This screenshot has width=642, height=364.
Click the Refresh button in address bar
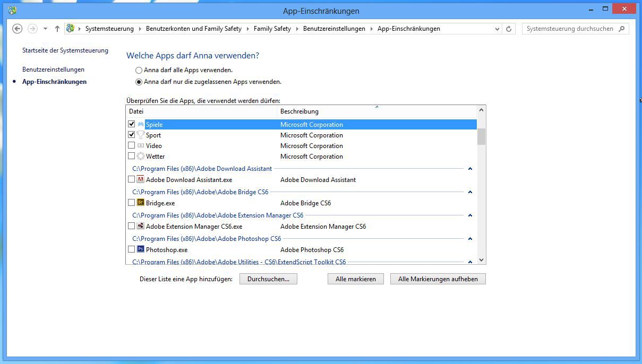(509, 29)
